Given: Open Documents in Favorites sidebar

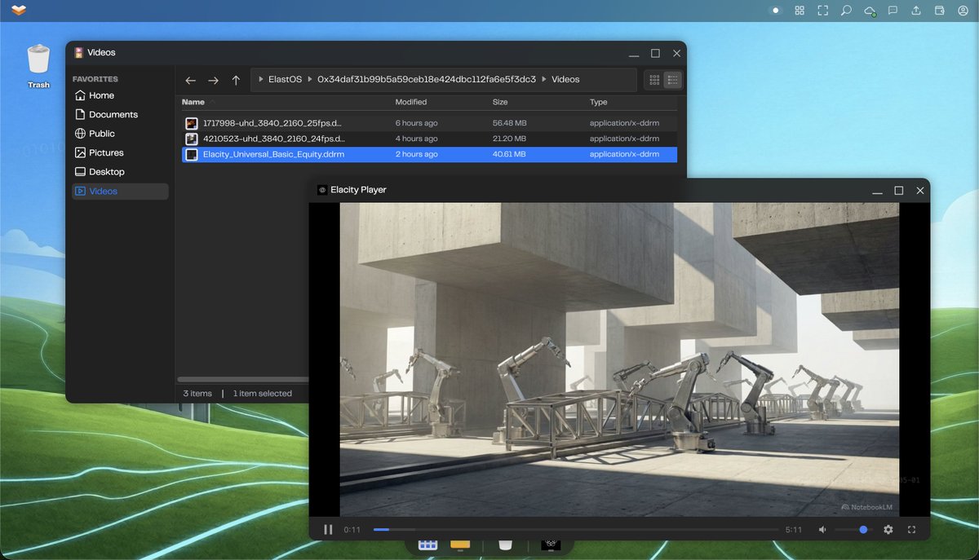Looking at the screenshot, I should pyautogui.click(x=120, y=114).
